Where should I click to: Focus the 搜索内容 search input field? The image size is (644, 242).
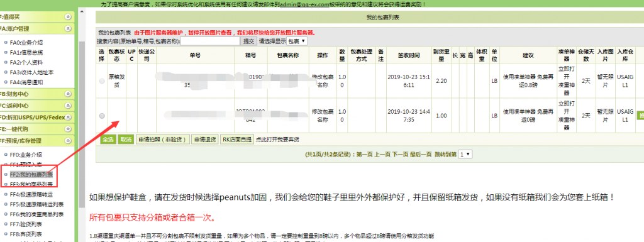[x=210, y=41]
